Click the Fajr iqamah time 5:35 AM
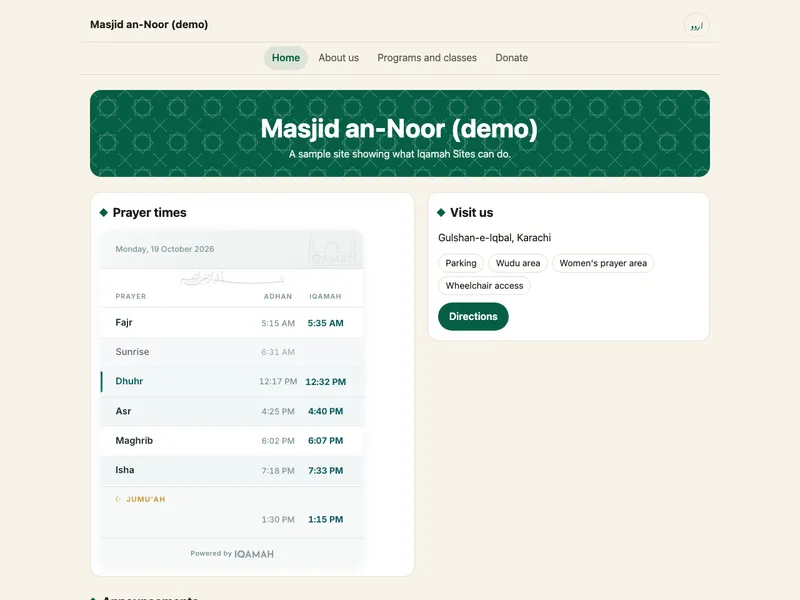The width and height of the screenshot is (800, 600). [x=326, y=323]
